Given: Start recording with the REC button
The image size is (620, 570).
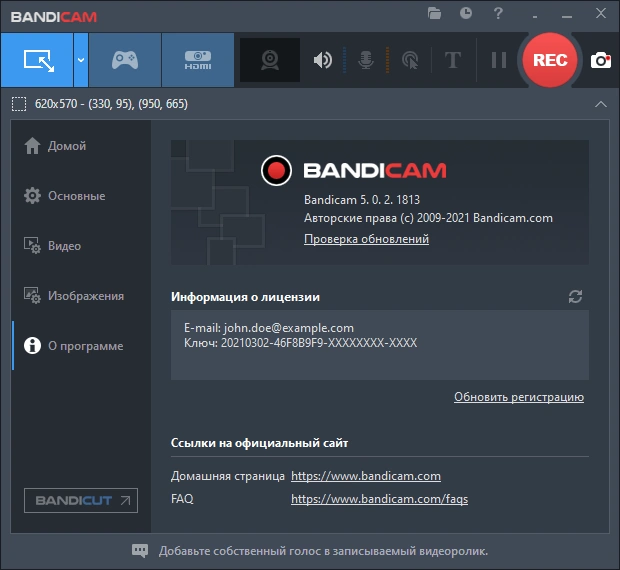Looking at the screenshot, I should (550, 60).
